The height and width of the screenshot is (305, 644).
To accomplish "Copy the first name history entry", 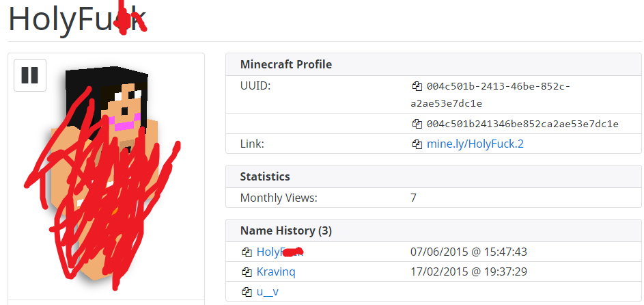I will tap(247, 252).
